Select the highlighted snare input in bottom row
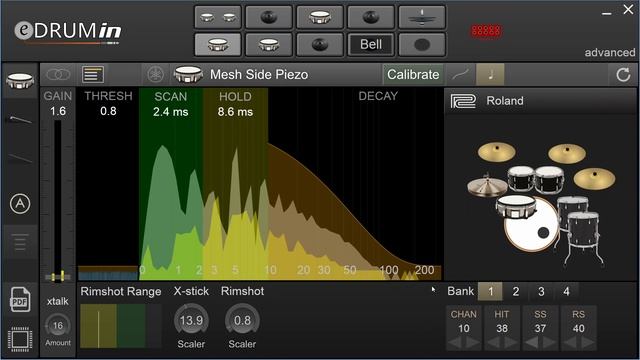The width and height of the screenshot is (640, 360). (218, 44)
